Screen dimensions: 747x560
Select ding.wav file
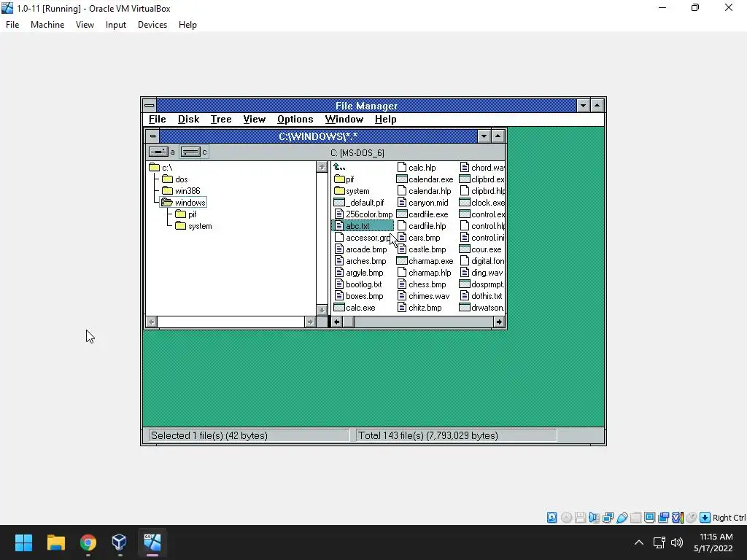tap(481, 273)
